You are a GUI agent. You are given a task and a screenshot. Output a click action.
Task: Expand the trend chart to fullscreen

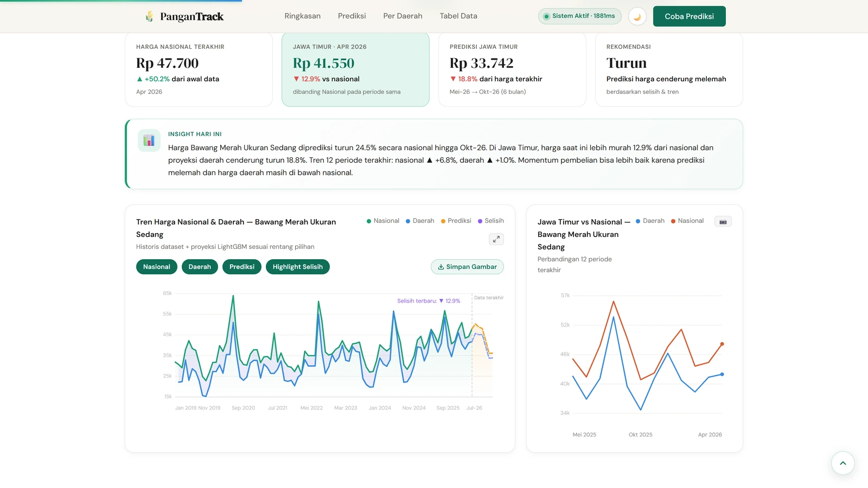click(x=496, y=239)
